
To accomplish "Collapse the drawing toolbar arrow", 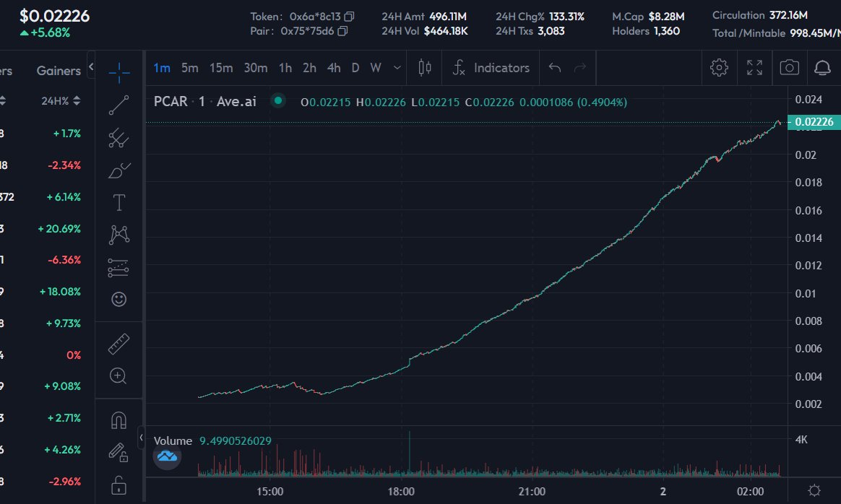I will pyautogui.click(x=141, y=438).
